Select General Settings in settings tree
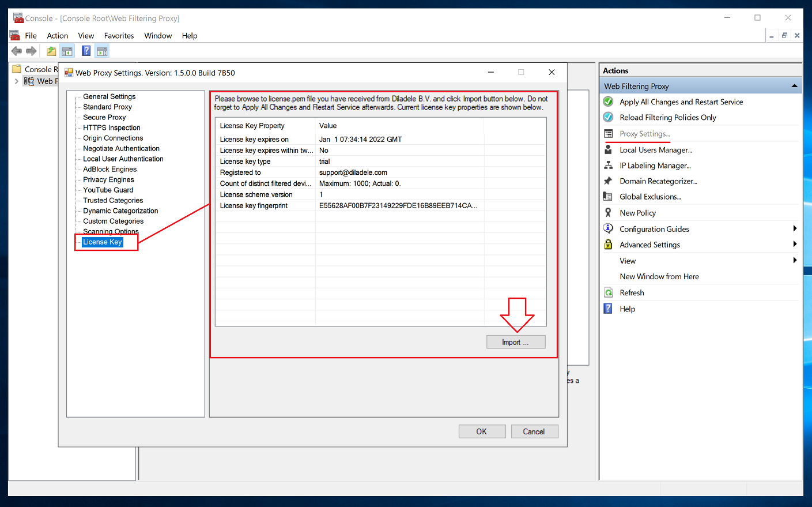Image resolution: width=812 pixels, height=507 pixels. [109, 96]
